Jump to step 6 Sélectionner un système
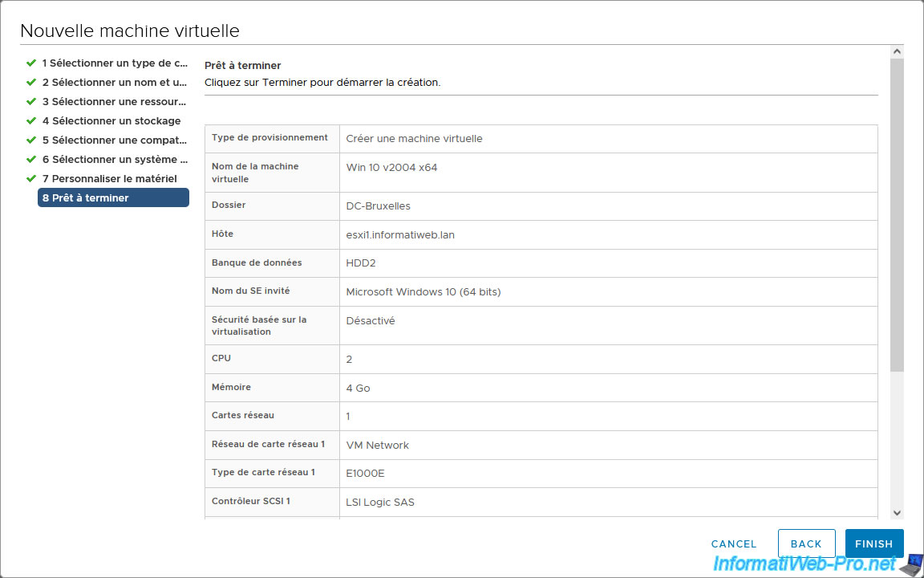The width and height of the screenshot is (924, 578). [x=115, y=159]
